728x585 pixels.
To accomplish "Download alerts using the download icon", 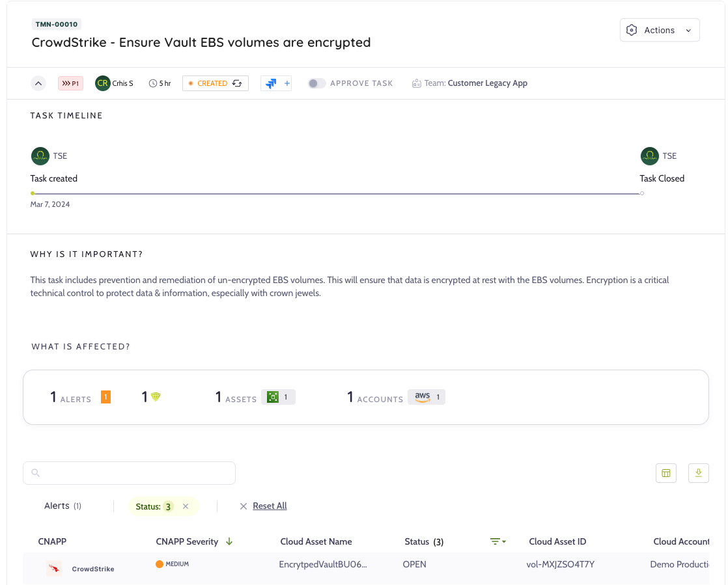I will click(698, 473).
